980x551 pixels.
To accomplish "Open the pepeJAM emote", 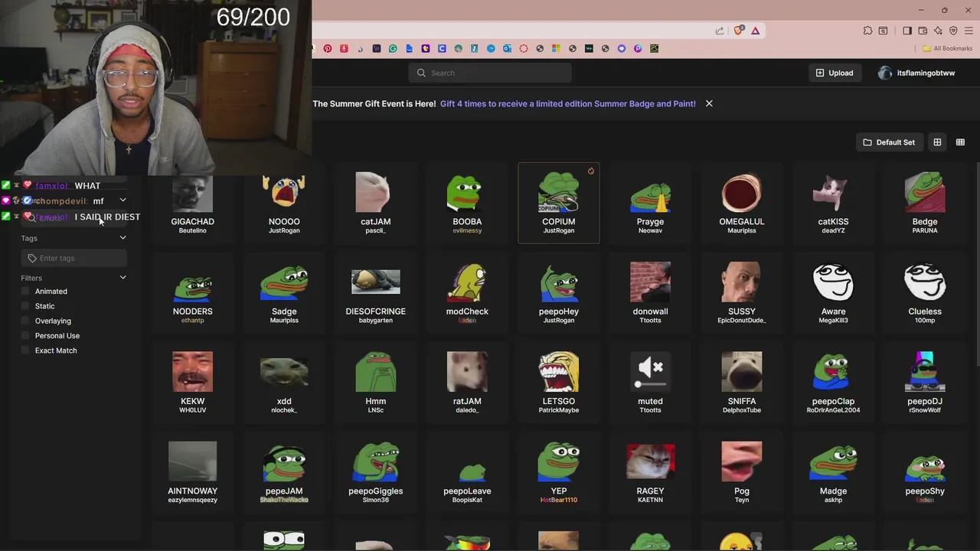I will tap(284, 472).
